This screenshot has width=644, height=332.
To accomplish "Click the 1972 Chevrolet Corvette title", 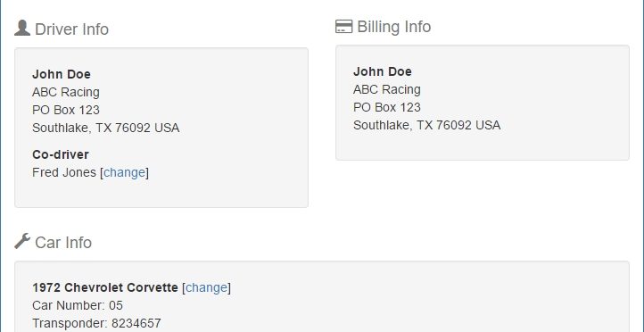I will 105,287.
